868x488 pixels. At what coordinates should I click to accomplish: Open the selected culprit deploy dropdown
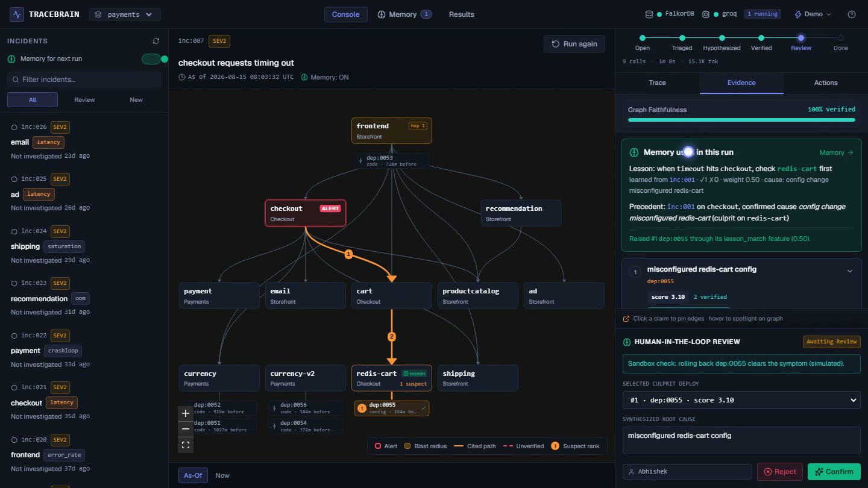tap(741, 400)
